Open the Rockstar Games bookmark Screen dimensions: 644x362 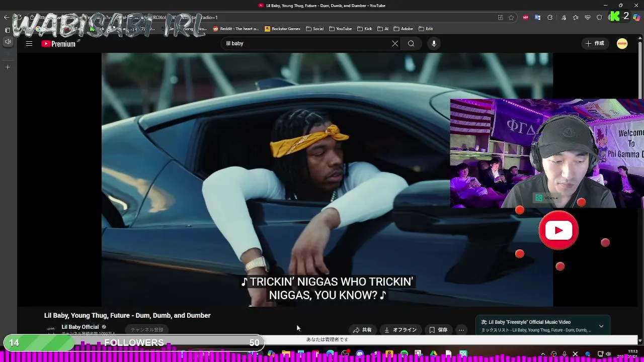coord(283,29)
